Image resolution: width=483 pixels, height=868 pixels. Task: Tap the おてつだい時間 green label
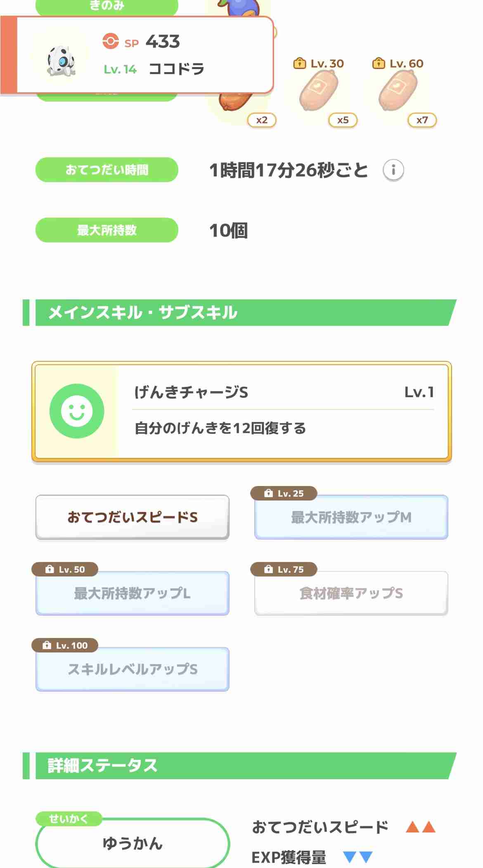tap(107, 170)
